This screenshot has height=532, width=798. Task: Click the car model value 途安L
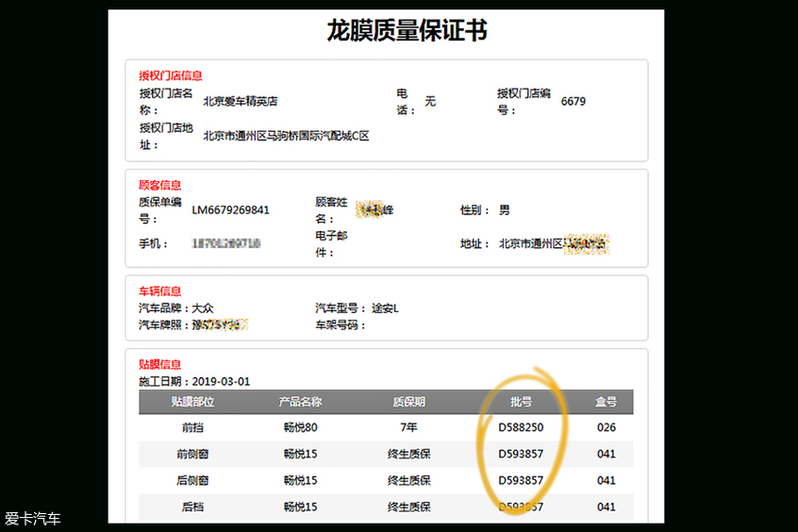click(x=385, y=308)
